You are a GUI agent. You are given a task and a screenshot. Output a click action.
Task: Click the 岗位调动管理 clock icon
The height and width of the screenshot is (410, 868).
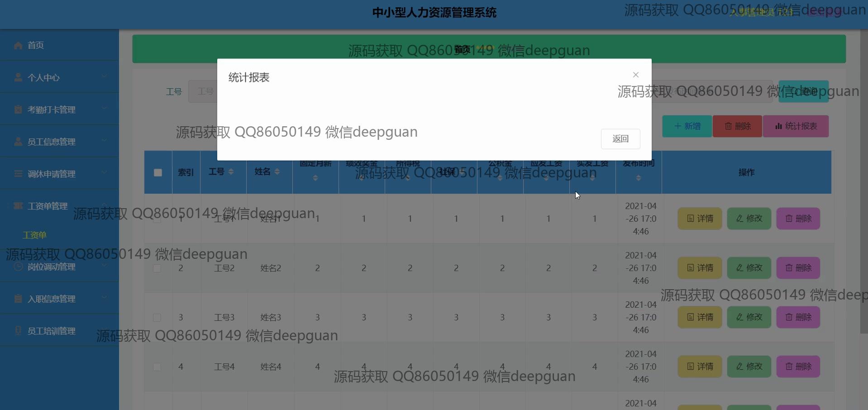point(18,267)
